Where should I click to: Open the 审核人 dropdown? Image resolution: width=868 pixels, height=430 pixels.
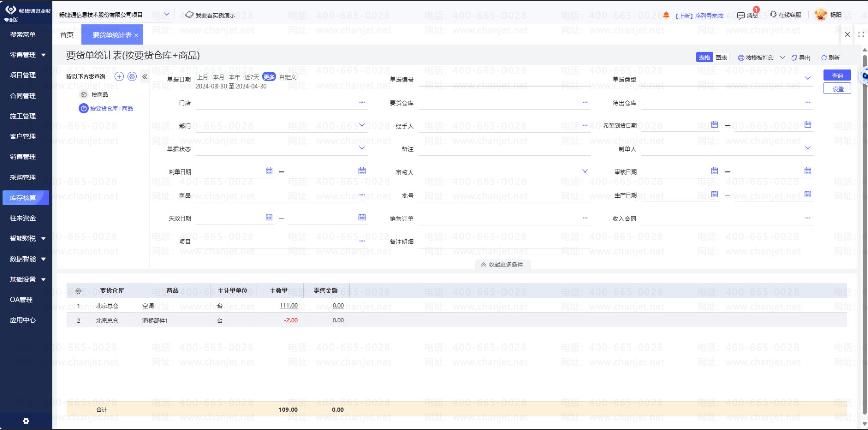coord(585,171)
